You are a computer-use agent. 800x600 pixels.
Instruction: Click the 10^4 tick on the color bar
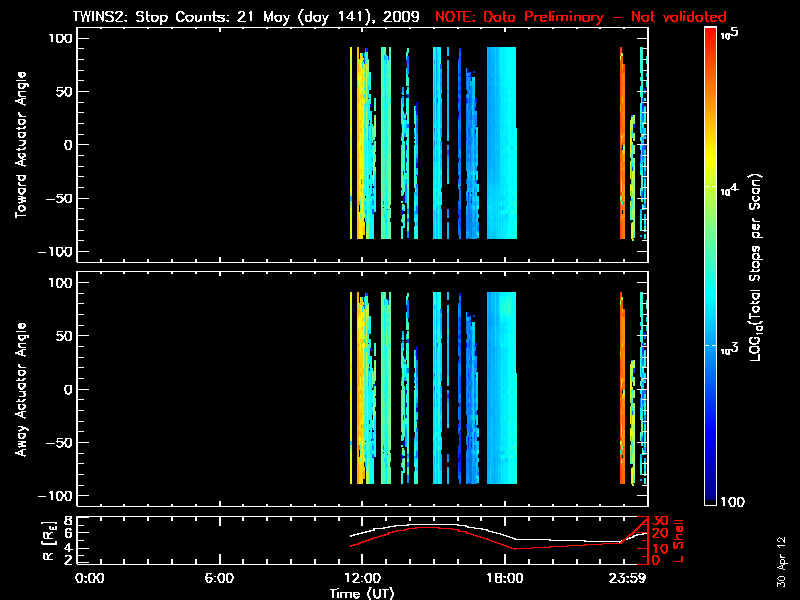pos(730,186)
